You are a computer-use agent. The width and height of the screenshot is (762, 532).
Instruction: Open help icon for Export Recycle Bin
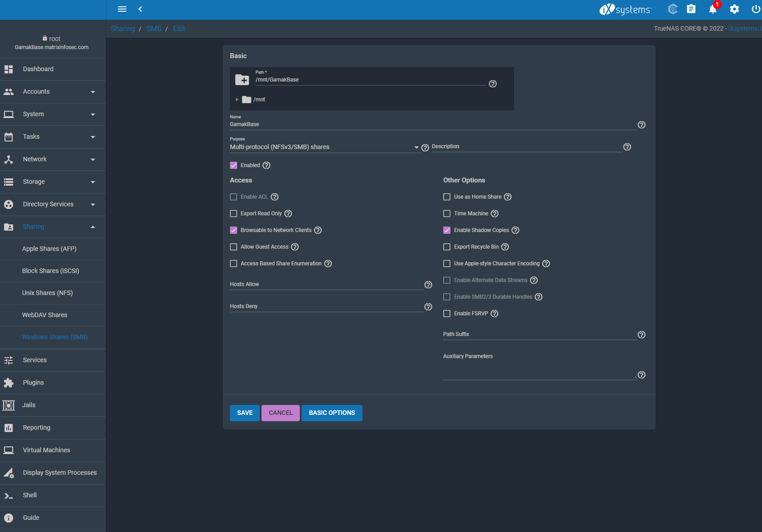coord(505,247)
